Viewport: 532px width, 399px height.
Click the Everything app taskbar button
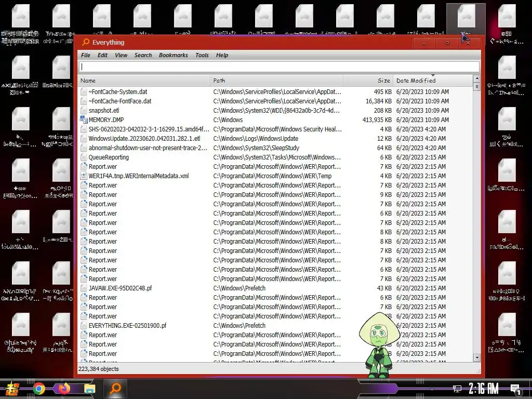(x=115, y=389)
